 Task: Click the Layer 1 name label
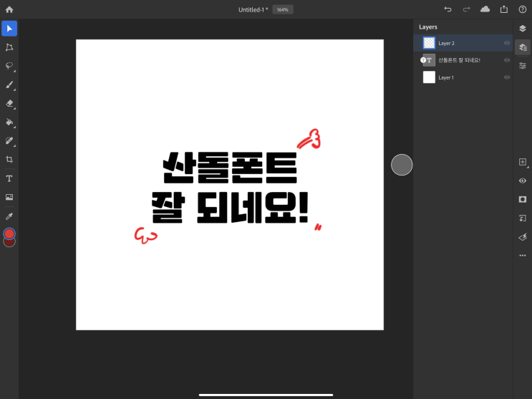[446, 77]
